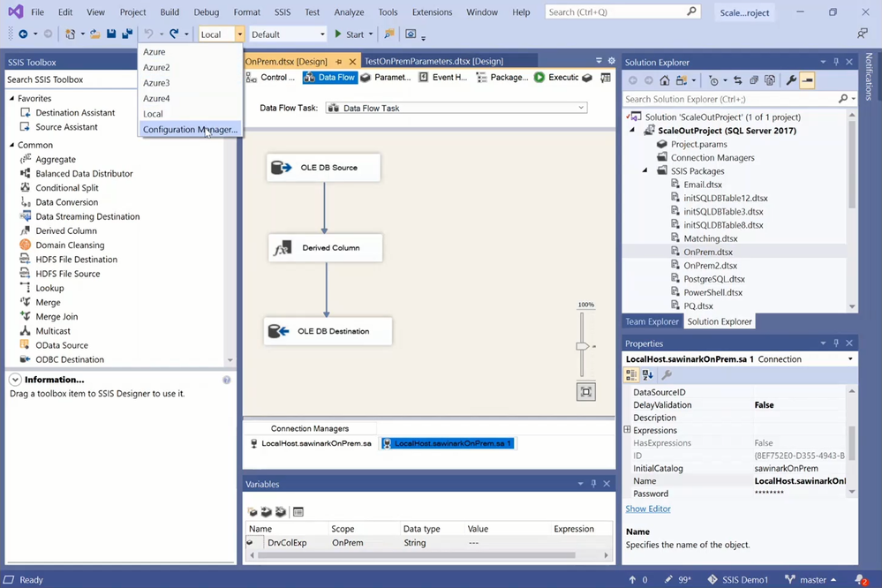The image size is (882, 588).
Task: Click the Save All toolbar icon
Action: coord(127,34)
